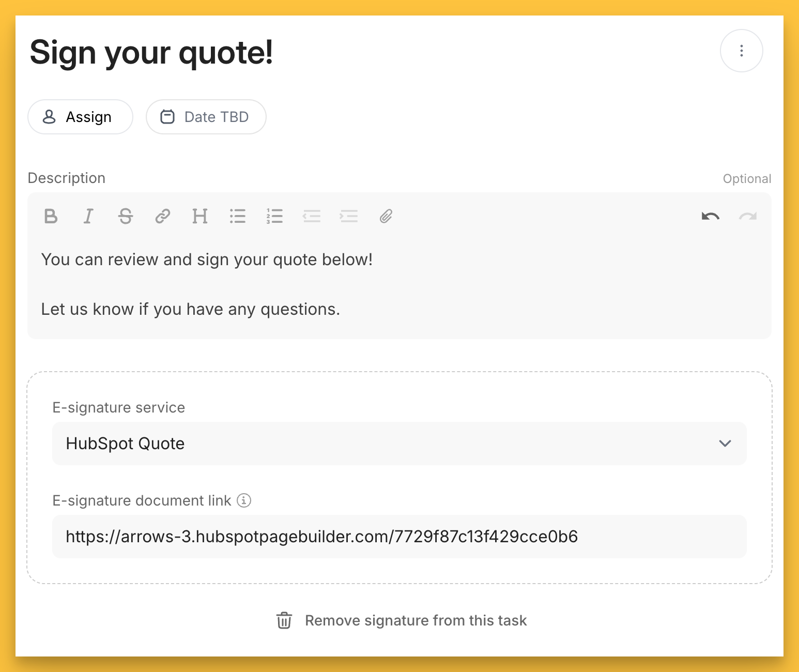Screen dimensions: 799x672
Task: Open the three-dot task options menu
Action: pyautogui.click(x=741, y=51)
